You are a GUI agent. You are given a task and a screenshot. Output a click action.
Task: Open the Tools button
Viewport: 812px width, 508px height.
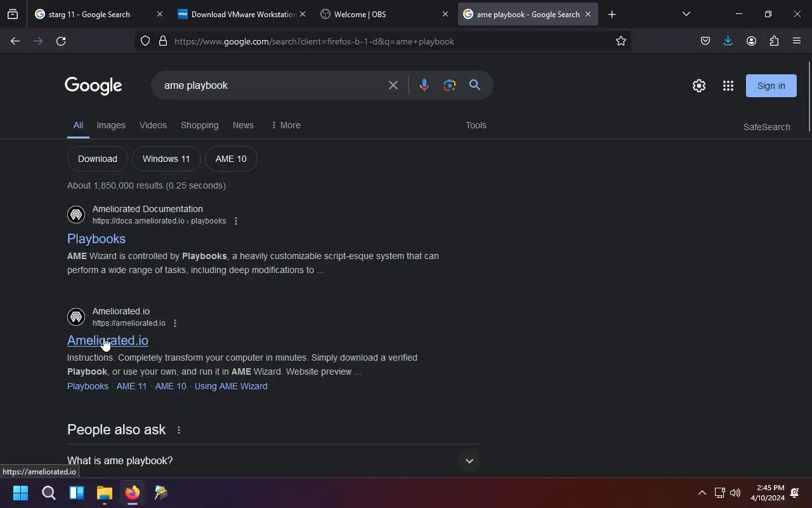476,125
